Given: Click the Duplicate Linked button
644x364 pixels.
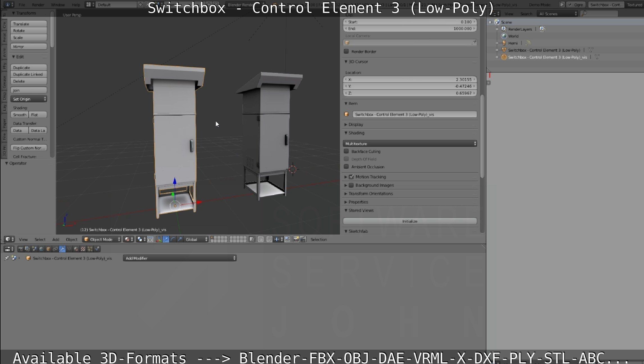Looking at the screenshot, I should [29, 74].
